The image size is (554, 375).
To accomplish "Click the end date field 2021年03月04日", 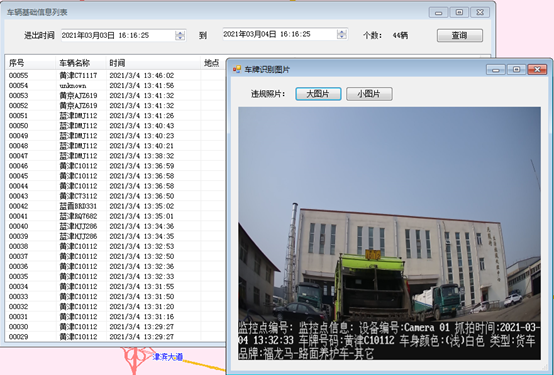I will pyautogui.click(x=285, y=34).
